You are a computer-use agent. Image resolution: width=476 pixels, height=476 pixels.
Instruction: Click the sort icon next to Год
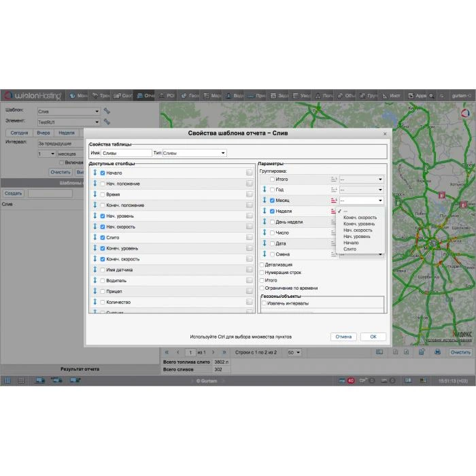(333, 190)
